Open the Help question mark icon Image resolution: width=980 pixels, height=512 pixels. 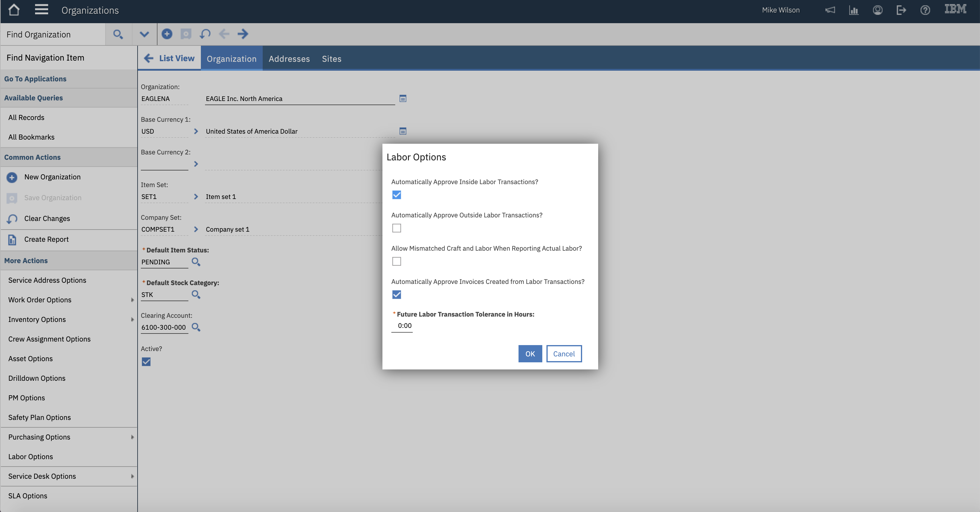click(925, 10)
